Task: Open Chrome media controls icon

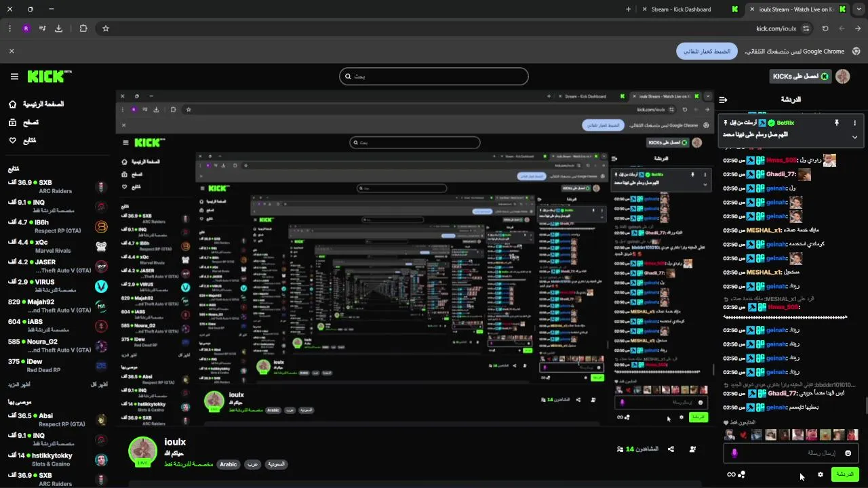Action: [42, 28]
